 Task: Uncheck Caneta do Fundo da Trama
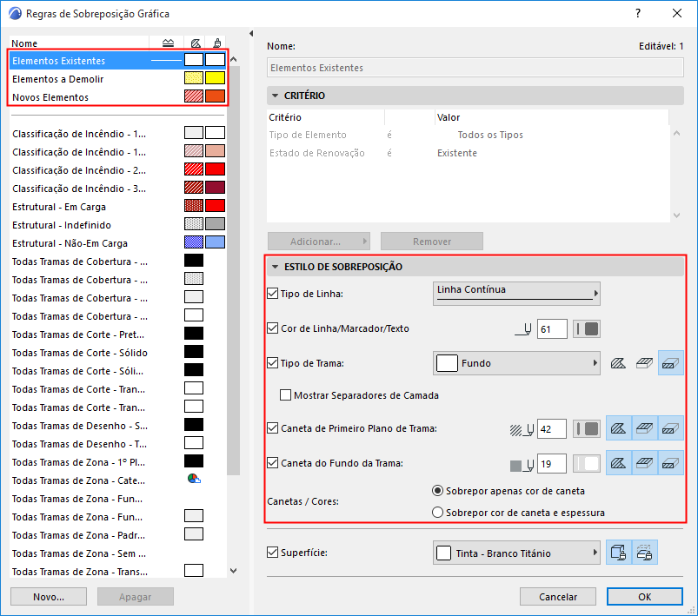click(x=272, y=463)
